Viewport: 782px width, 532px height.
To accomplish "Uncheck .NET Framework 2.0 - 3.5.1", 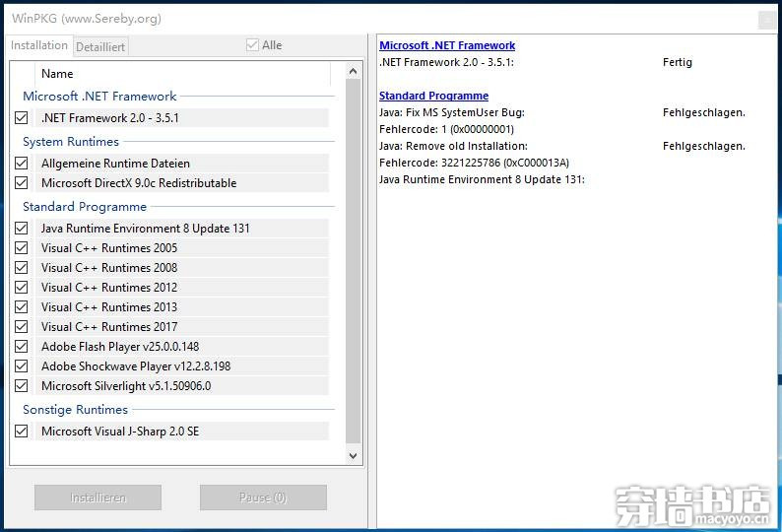I will (22, 118).
